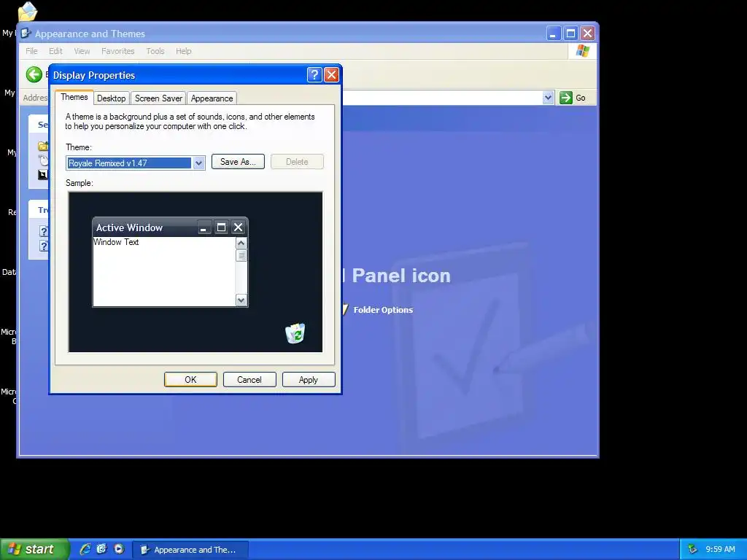
Task: Click the green Back arrow button
Action: click(34, 74)
